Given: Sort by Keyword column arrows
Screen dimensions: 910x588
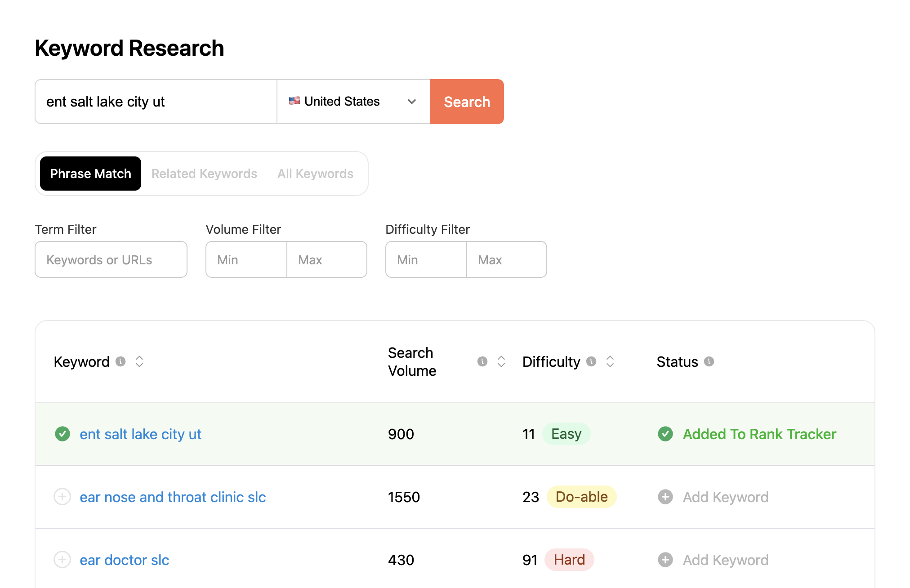Looking at the screenshot, I should point(139,361).
